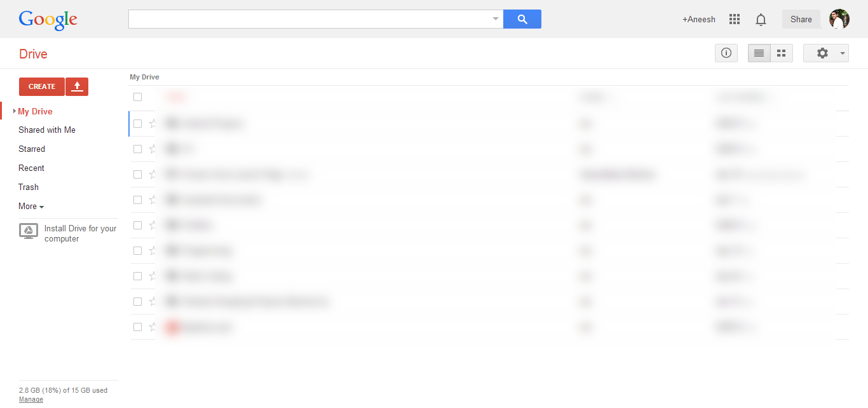868x408 pixels.
Task: Switch to list view
Action: tap(759, 53)
